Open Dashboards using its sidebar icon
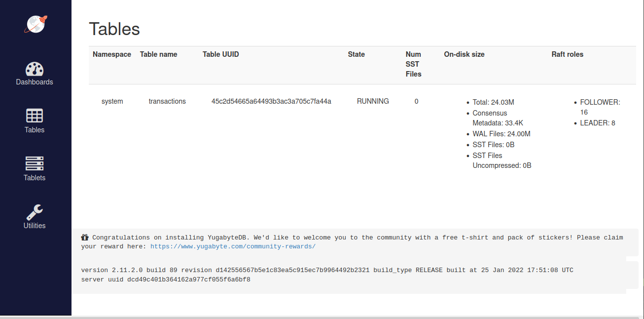 pos(35,69)
